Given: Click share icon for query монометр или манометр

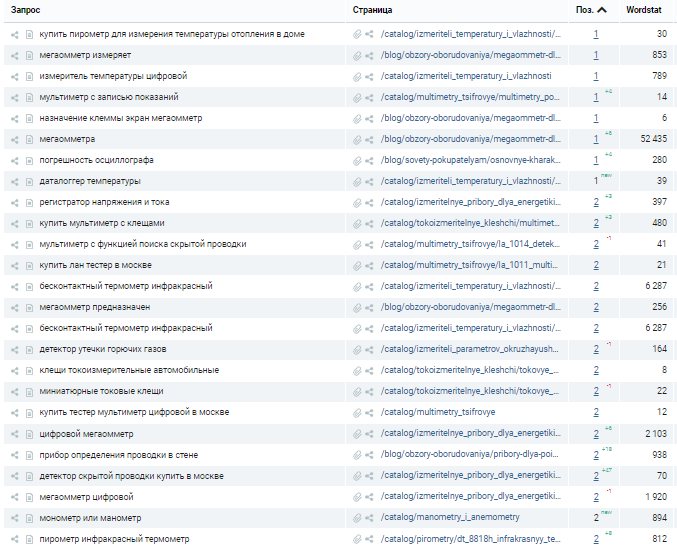Looking at the screenshot, I should (x=15, y=519).
